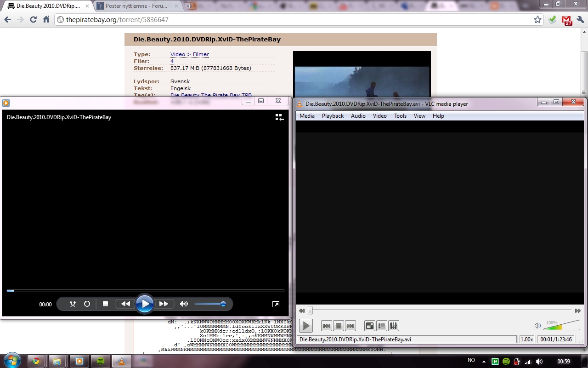Open Windows Explorer from taskbar
588x368 pixels.
57,361
